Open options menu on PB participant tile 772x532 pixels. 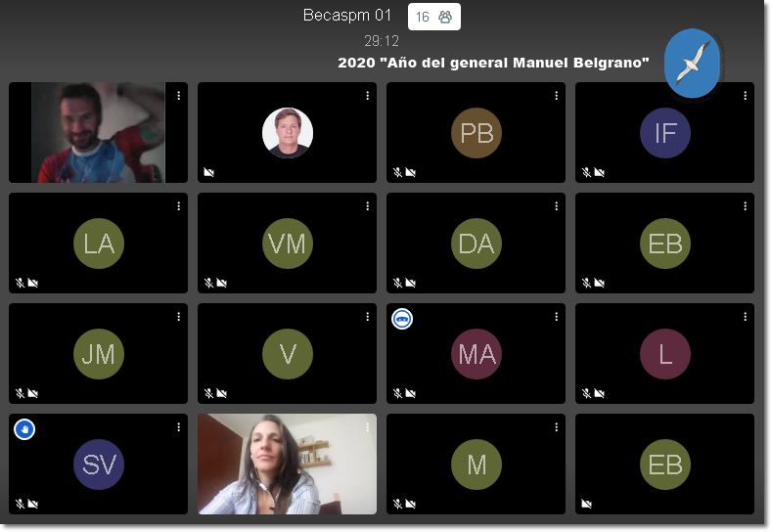point(556,96)
